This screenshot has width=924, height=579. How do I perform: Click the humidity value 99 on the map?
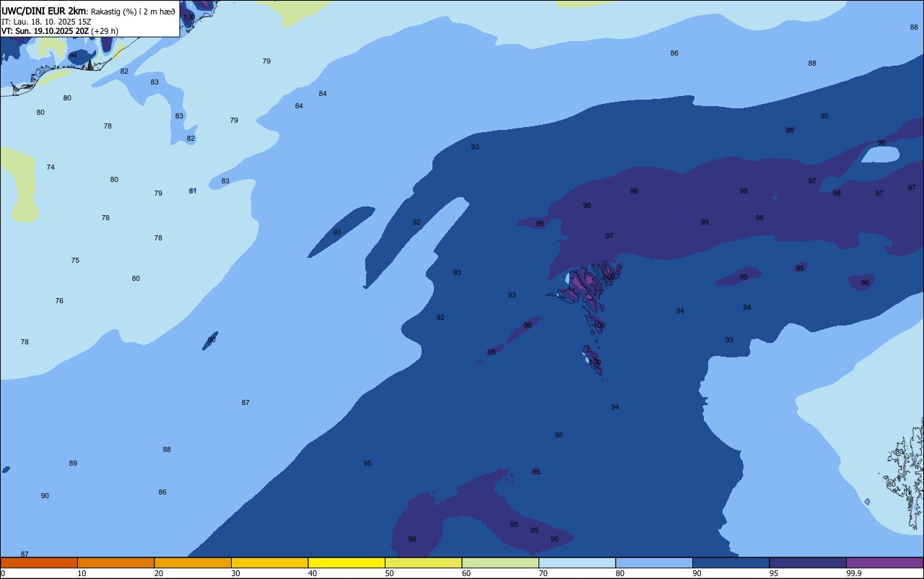(x=705, y=222)
